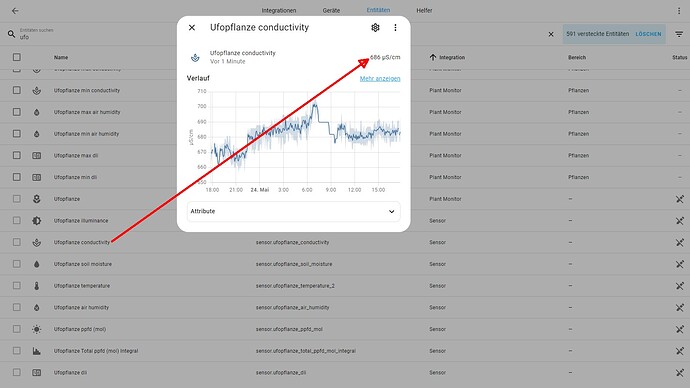Close the Ufopflanze conductivity dialog
The height and width of the screenshot is (388, 690).
pos(192,27)
